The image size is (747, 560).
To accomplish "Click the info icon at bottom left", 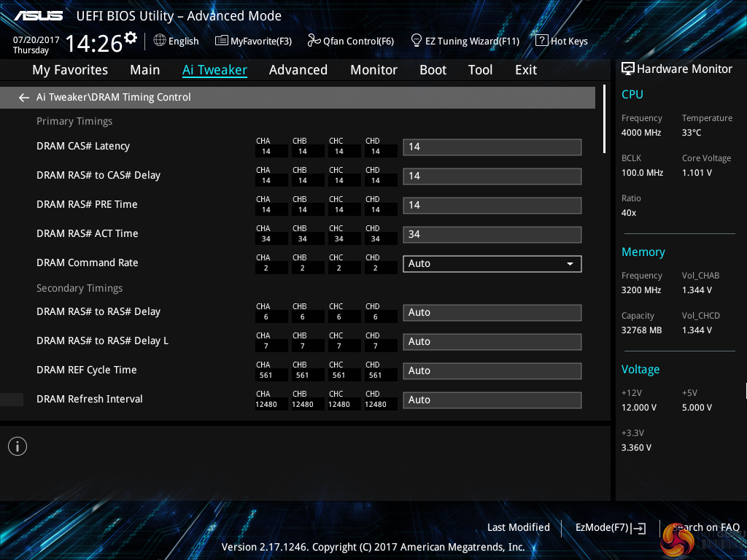I will (18, 446).
